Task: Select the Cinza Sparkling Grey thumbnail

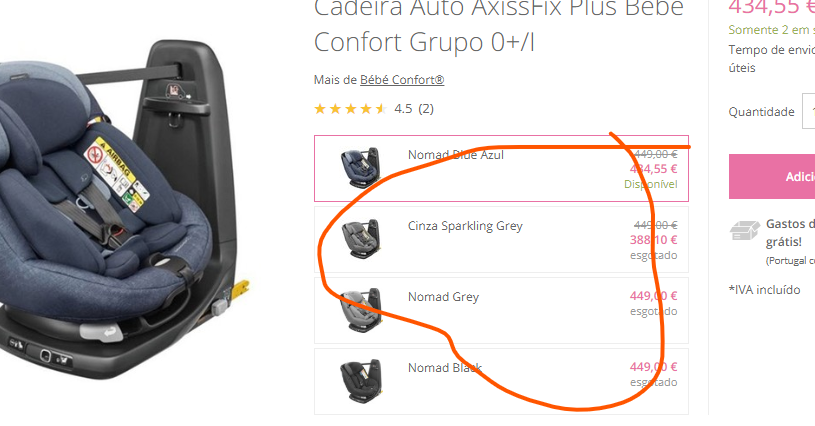Action: point(361,238)
